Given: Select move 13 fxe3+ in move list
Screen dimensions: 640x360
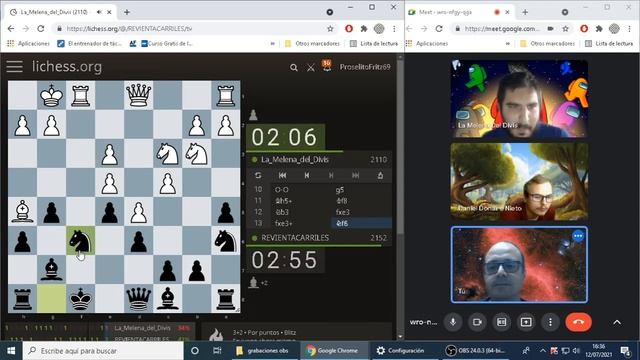Looking at the screenshot, I should click(x=302, y=223).
